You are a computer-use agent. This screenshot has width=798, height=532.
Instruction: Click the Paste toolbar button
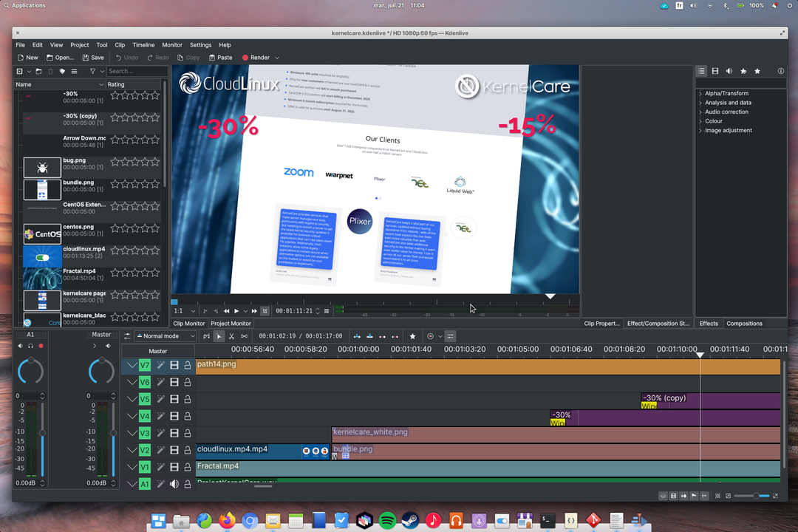[x=220, y=58]
